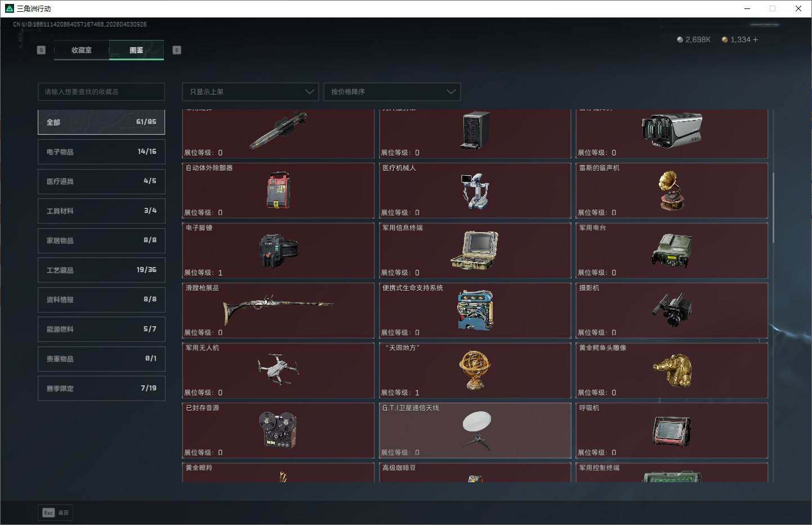Click the Esc 返回 button

[x=56, y=513]
